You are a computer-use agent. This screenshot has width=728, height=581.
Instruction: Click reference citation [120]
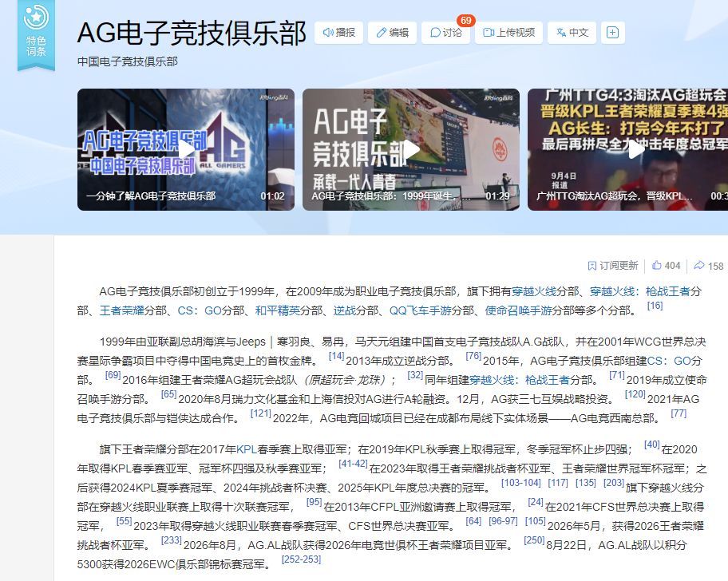(x=635, y=394)
